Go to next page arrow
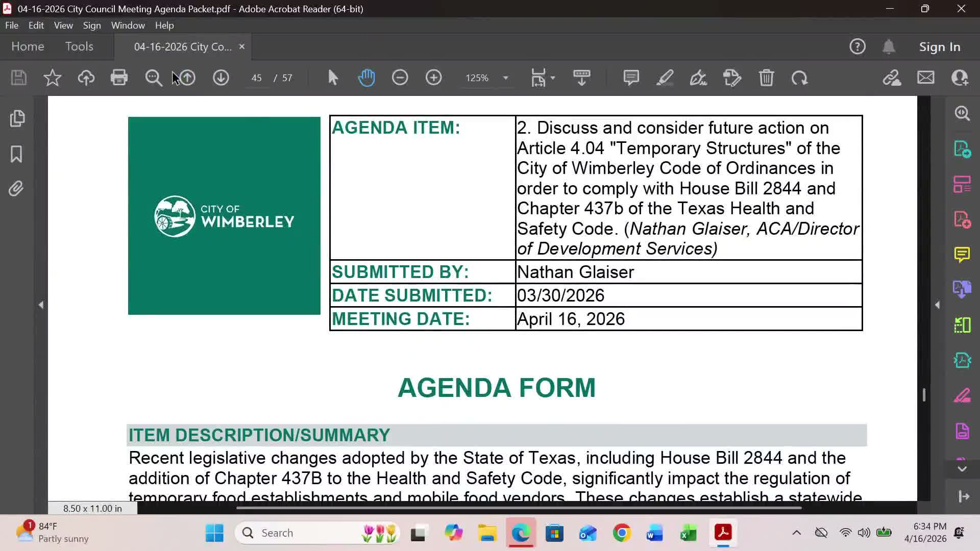 coord(220,78)
